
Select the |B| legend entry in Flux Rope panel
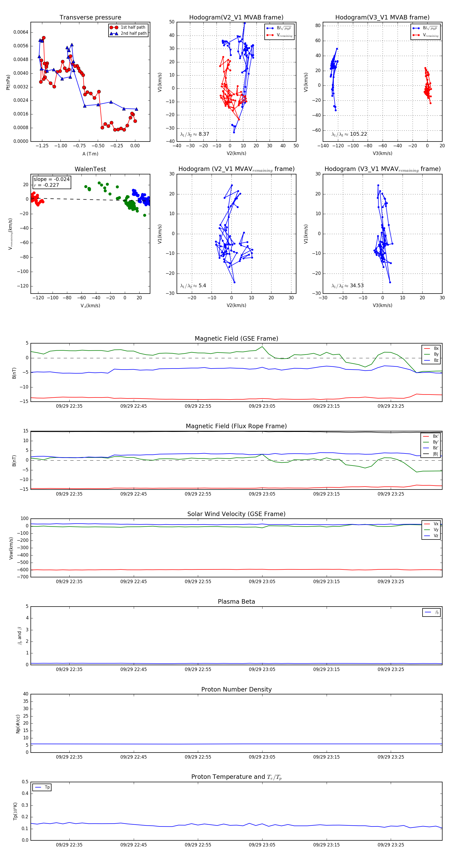[x=431, y=454]
